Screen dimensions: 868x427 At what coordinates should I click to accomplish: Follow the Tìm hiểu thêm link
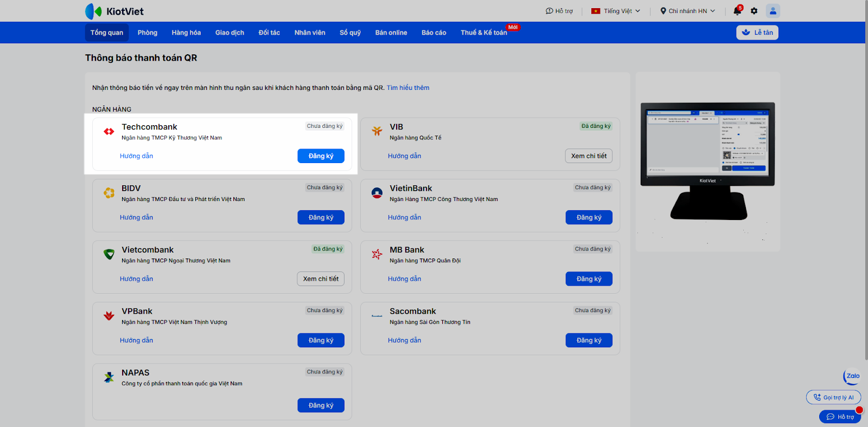[408, 88]
